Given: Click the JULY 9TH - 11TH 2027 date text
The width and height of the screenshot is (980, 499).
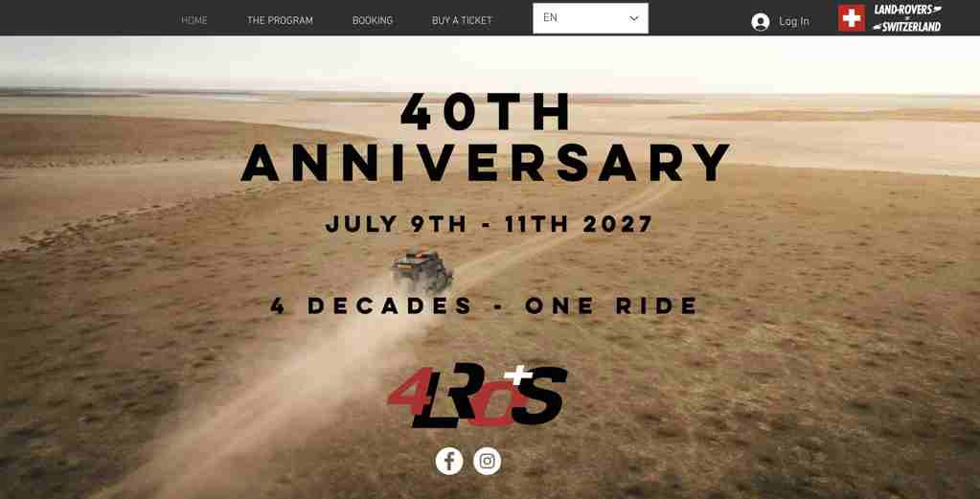Looking at the screenshot, I should pyautogui.click(x=490, y=224).
